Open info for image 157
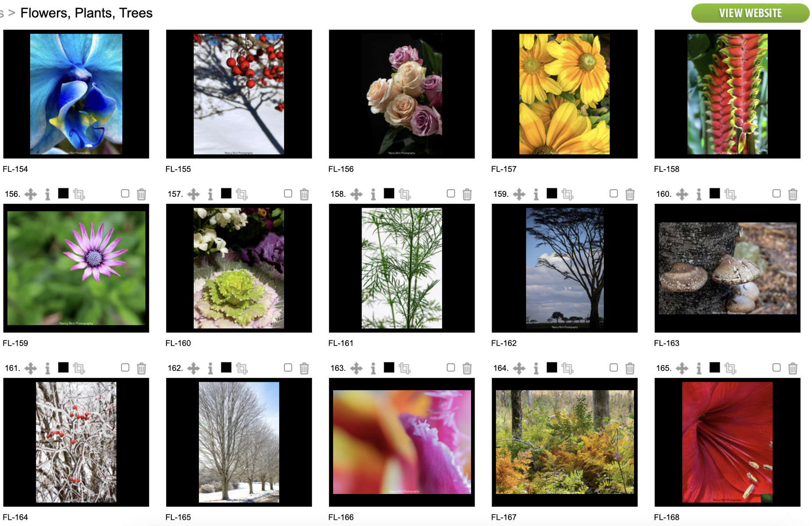Screen dimensions: 812x526 [x=210, y=194]
